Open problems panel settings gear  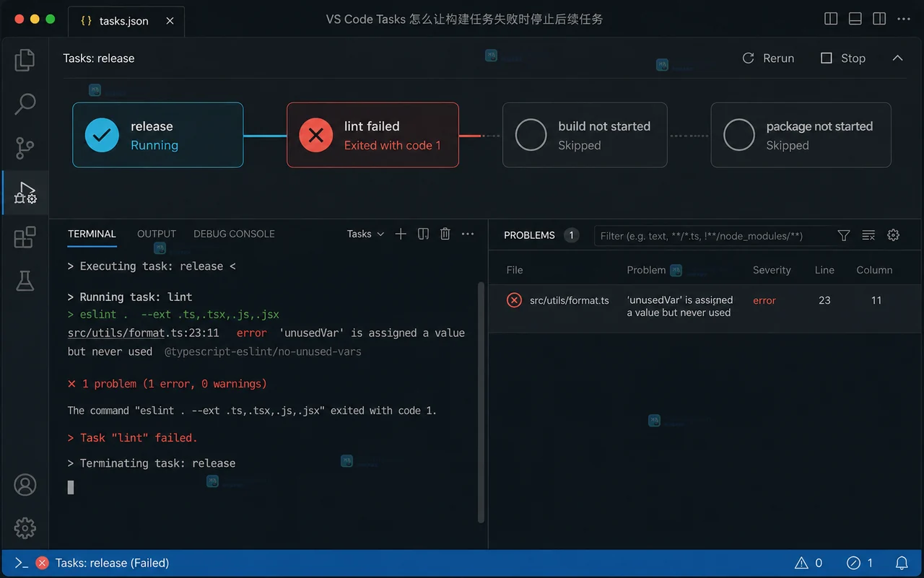tap(894, 235)
